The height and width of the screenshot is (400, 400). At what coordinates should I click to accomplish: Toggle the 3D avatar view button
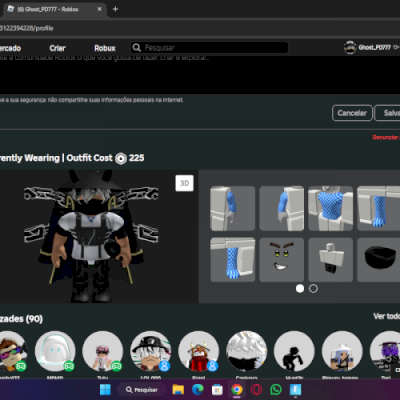[x=184, y=183]
